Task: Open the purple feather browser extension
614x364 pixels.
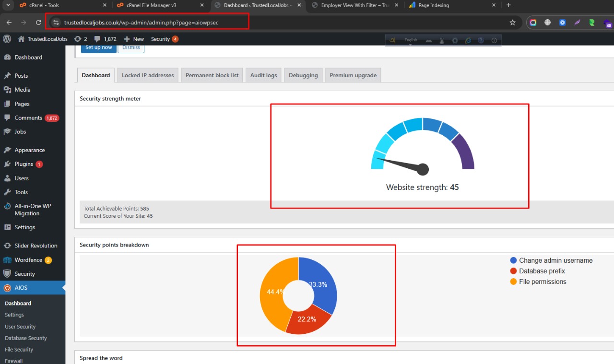Action: pos(577,23)
